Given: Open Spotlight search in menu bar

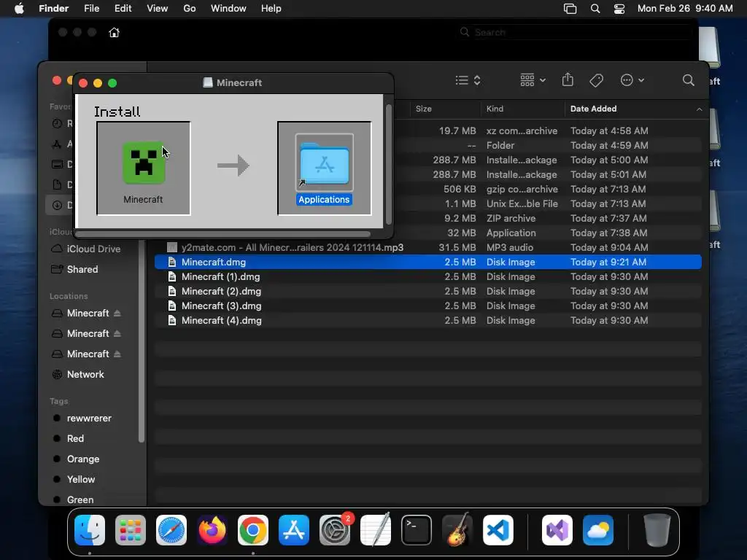Looking at the screenshot, I should coord(595,9).
